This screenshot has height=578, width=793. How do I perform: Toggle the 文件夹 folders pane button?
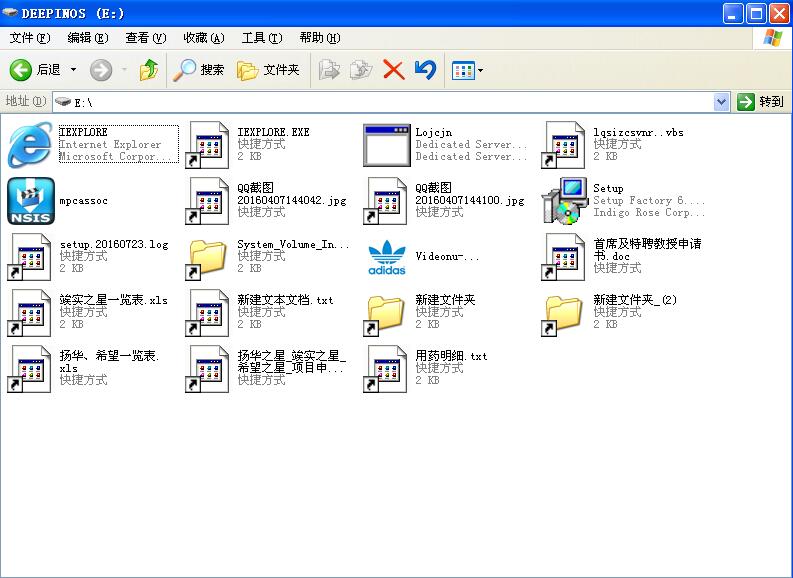click(x=268, y=70)
